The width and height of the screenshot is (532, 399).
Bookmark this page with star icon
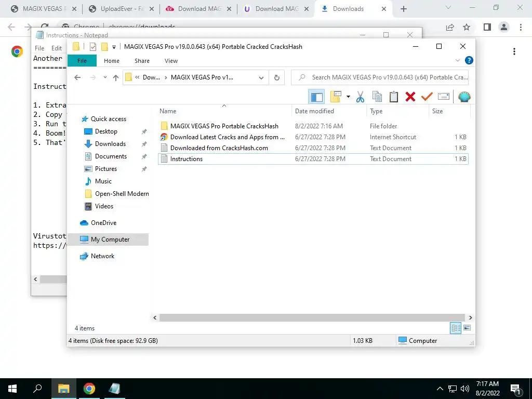[x=467, y=27]
